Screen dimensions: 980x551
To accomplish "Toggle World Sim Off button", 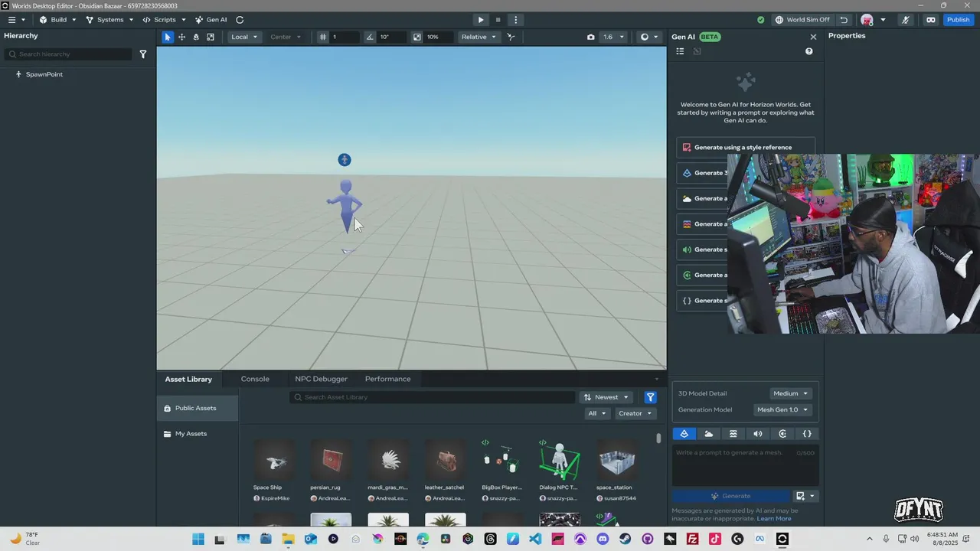I will click(802, 20).
